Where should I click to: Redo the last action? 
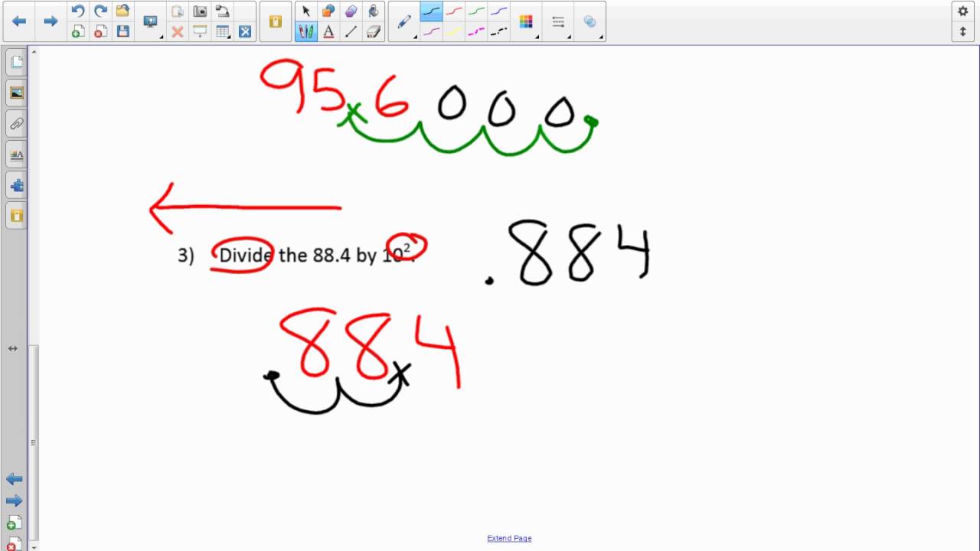(x=100, y=11)
